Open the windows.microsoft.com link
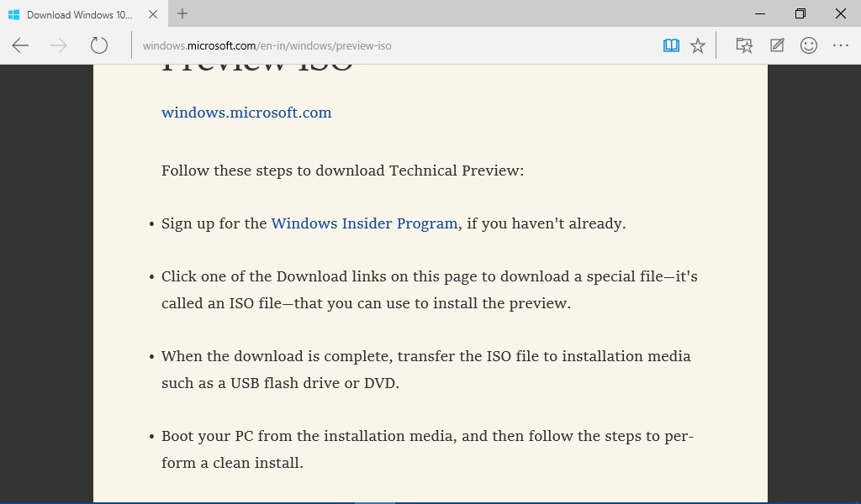861x504 pixels. (x=246, y=113)
